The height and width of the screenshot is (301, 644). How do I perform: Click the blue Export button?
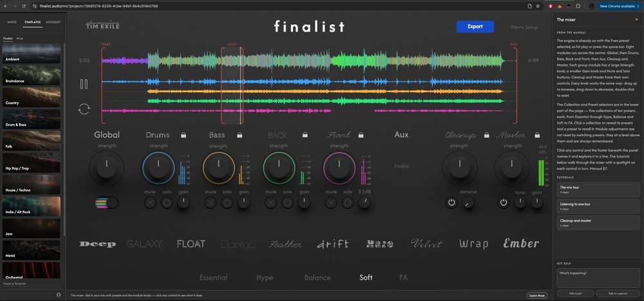coord(475,26)
